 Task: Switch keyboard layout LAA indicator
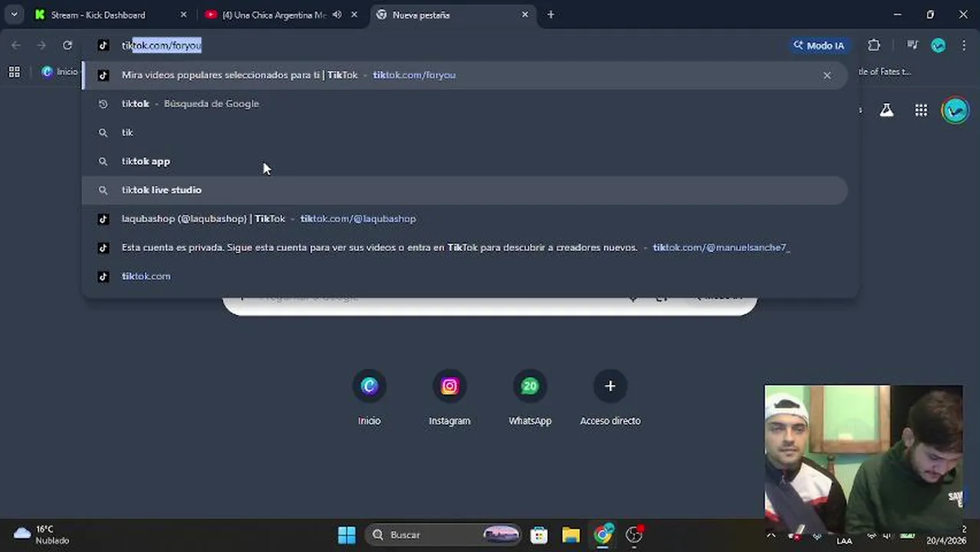[844, 540]
